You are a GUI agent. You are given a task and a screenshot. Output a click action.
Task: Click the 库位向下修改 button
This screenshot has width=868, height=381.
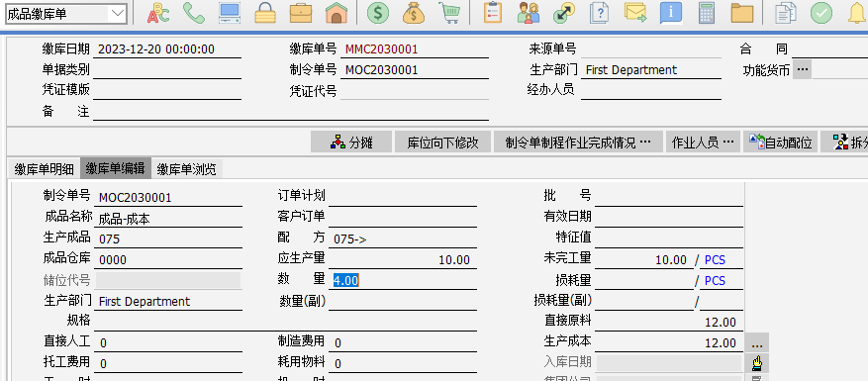point(442,143)
